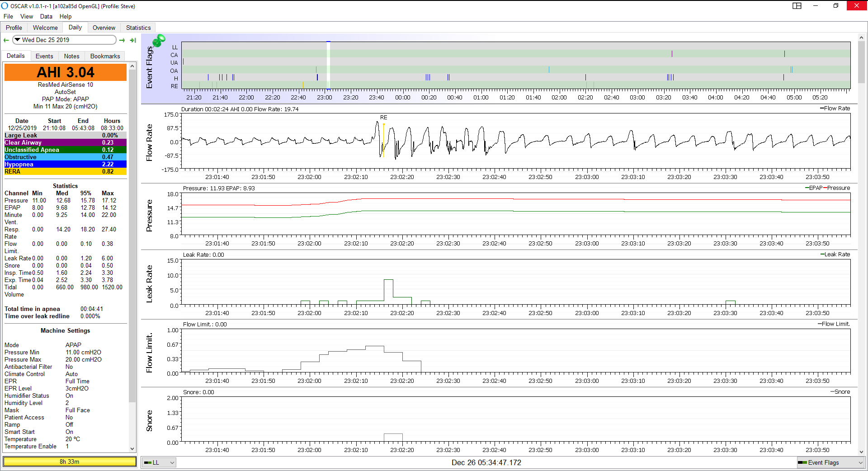868x471 pixels.
Task: Switch to the Welcome tab
Action: click(45, 28)
